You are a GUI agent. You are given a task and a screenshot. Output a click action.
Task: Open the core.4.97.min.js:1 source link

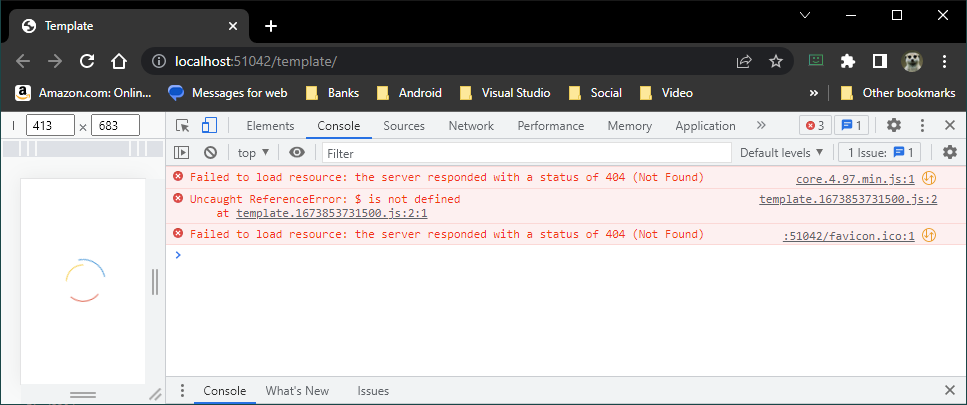(x=855, y=179)
